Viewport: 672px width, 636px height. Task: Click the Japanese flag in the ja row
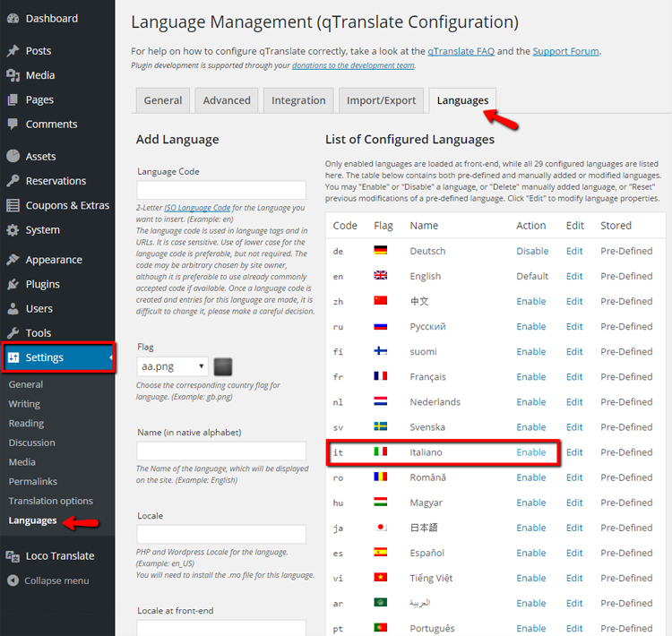[x=381, y=527]
